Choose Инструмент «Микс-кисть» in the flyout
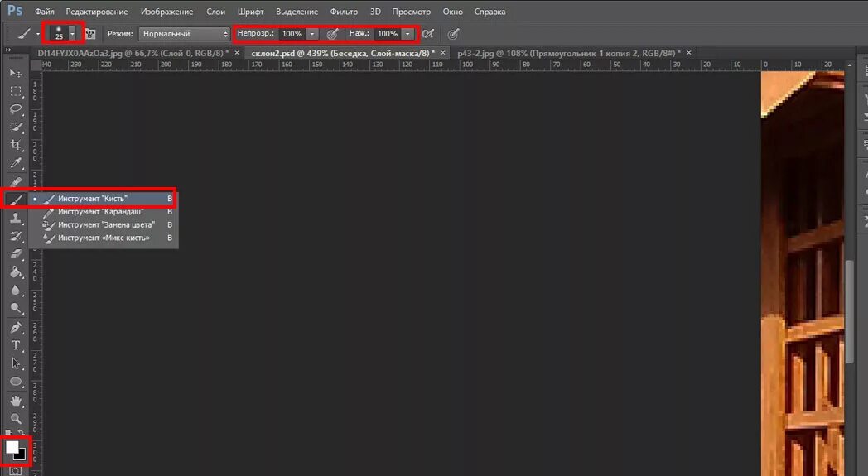Viewport: 868px width, 476px height. [x=104, y=238]
